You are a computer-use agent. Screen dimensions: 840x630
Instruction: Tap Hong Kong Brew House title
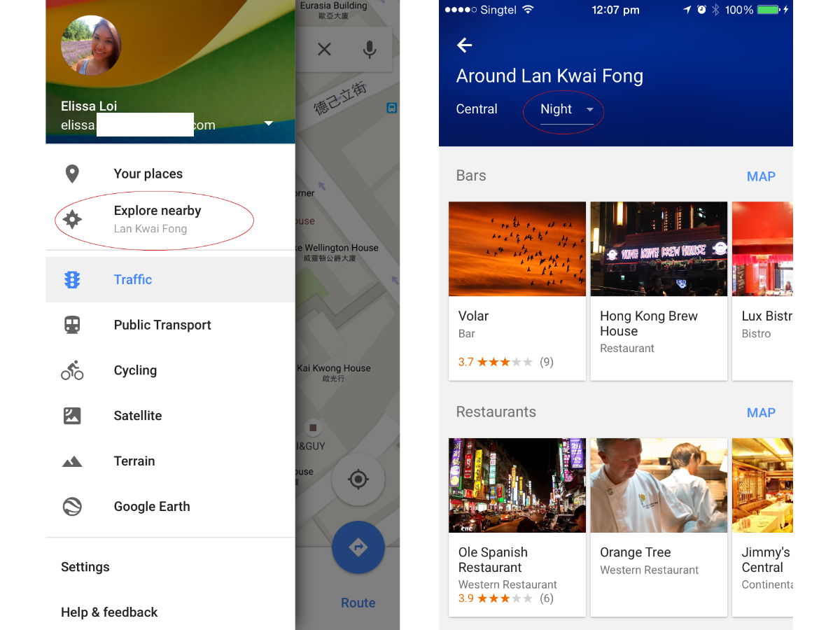[x=649, y=323]
